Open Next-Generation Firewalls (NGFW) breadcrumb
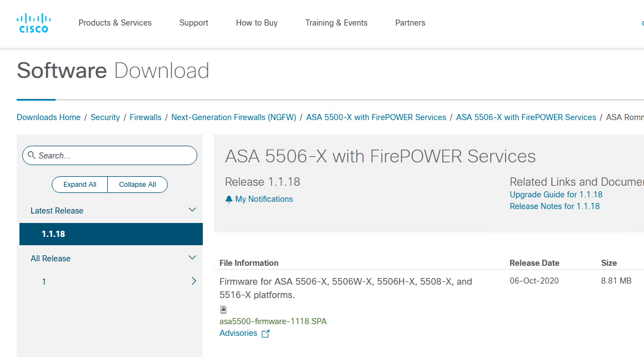644x357 pixels. (x=234, y=117)
